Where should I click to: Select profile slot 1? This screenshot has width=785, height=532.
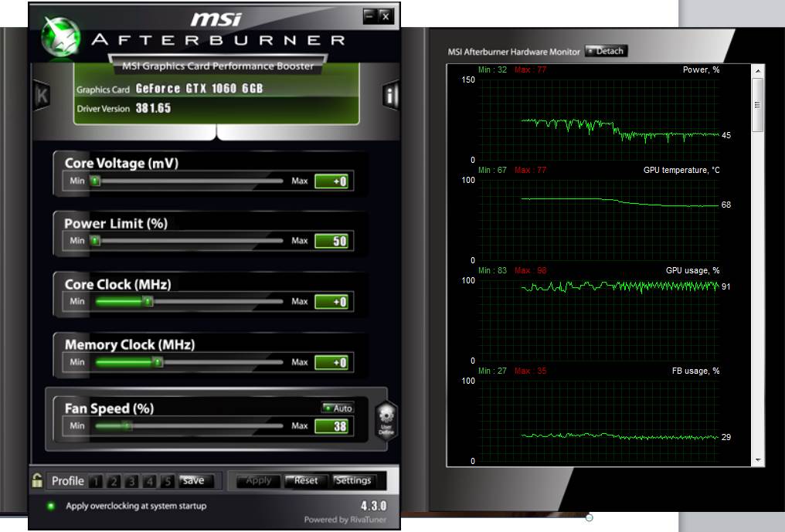click(x=96, y=481)
